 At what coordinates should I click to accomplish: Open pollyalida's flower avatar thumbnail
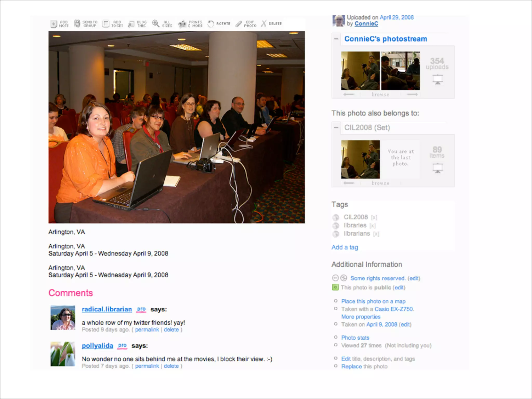pyautogui.click(x=63, y=354)
